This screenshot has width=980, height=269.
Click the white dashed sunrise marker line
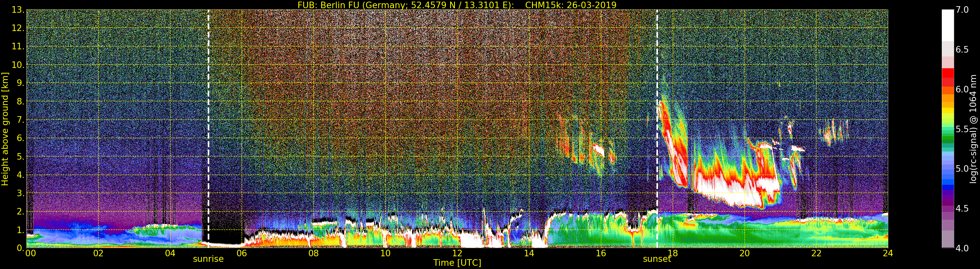(x=208, y=129)
